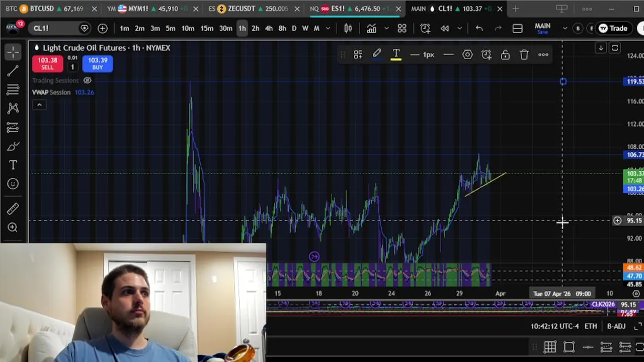The width and height of the screenshot is (644, 362).
Task: Delete the selected drawing with trash icon
Action: click(x=524, y=54)
